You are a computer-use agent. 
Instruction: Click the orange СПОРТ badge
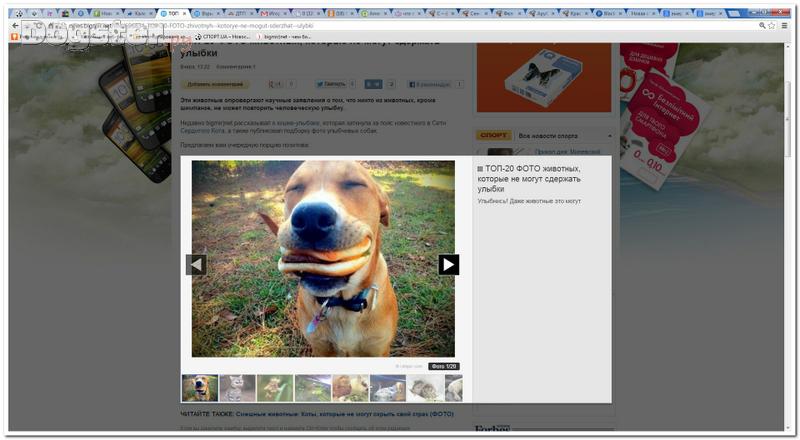[494, 135]
